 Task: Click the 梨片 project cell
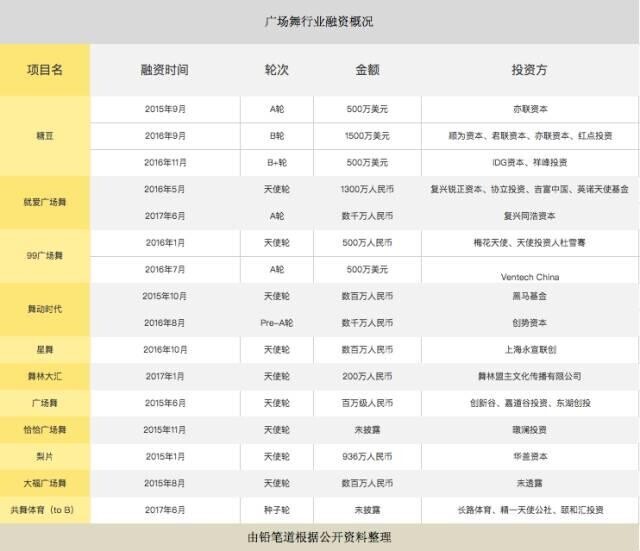pos(45,457)
